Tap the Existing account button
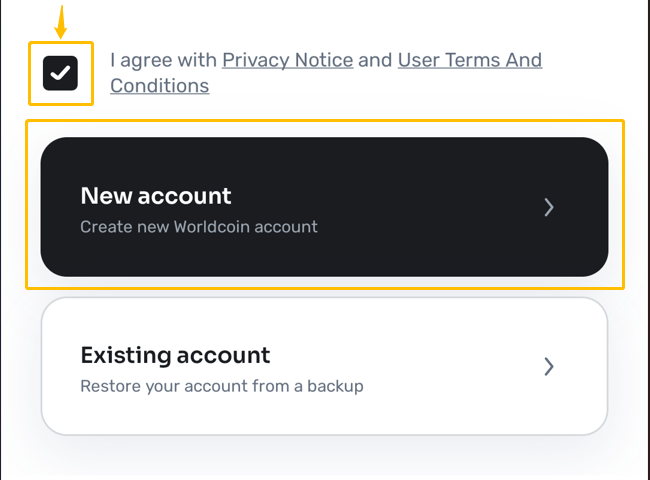This screenshot has width=650, height=480. click(325, 366)
